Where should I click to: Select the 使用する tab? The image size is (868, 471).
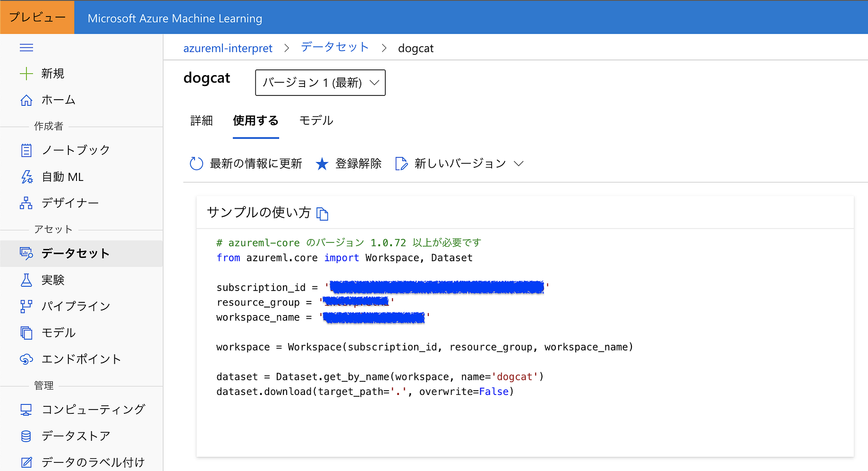(255, 121)
